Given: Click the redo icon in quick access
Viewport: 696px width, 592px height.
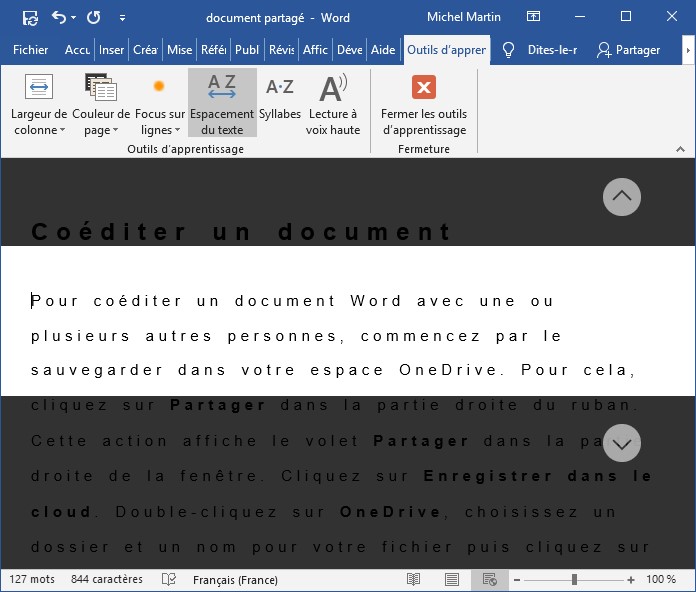Looking at the screenshot, I should pos(93,17).
